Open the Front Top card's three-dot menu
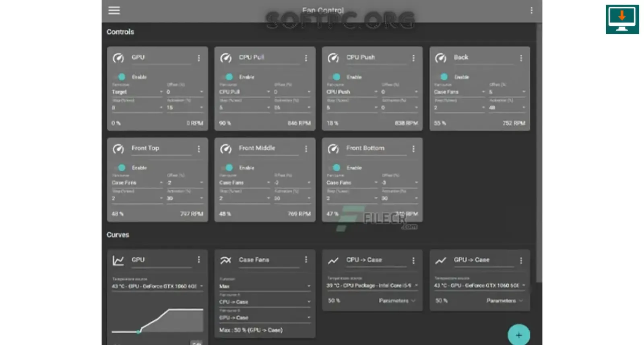 click(x=199, y=149)
